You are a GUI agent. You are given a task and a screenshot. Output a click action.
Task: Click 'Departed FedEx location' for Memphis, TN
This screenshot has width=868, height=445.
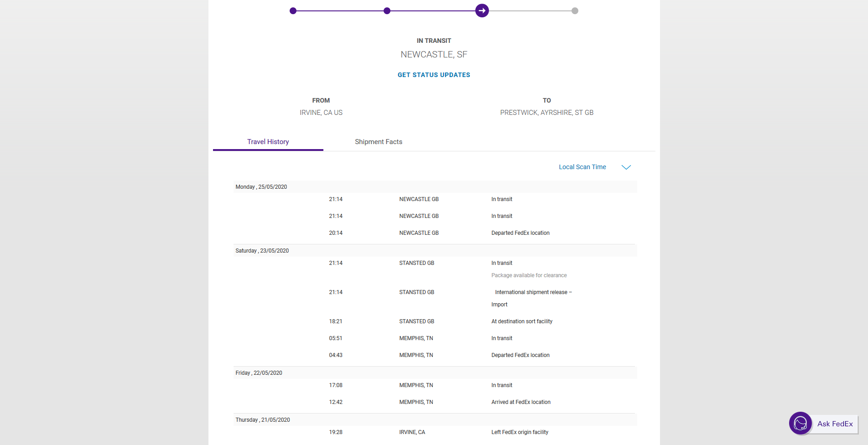(x=520, y=355)
